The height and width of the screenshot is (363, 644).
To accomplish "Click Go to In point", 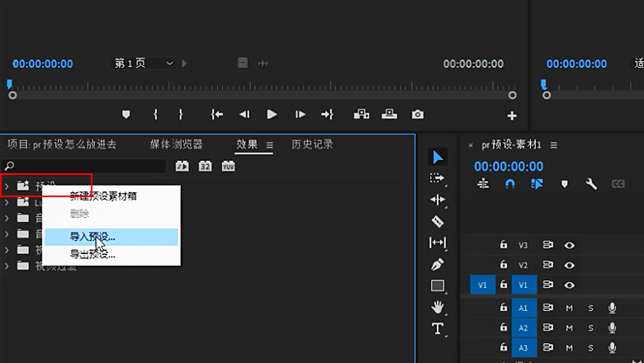I will point(217,115).
